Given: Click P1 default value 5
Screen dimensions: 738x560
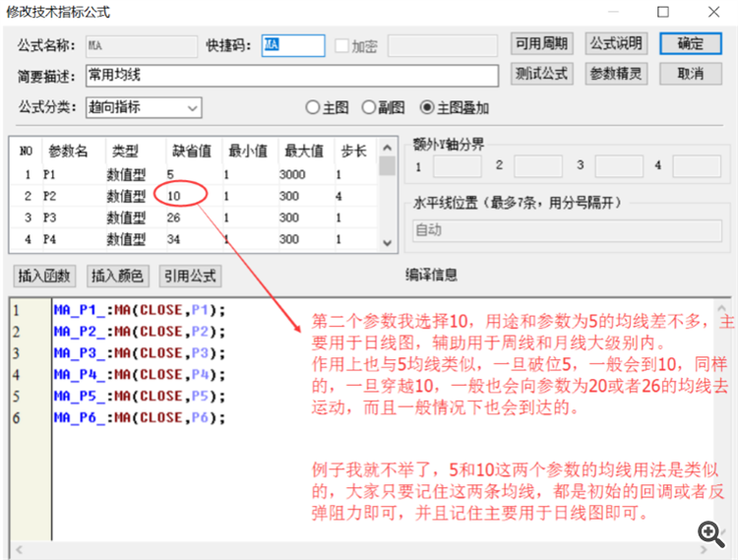Looking at the screenshot, I should click(170, 174).
